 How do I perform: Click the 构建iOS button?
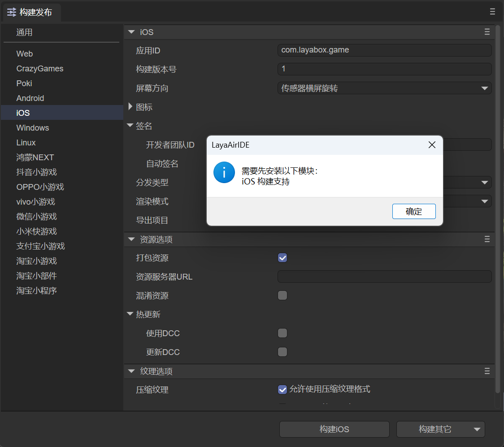pyautogui.click(x=334, y=429)
